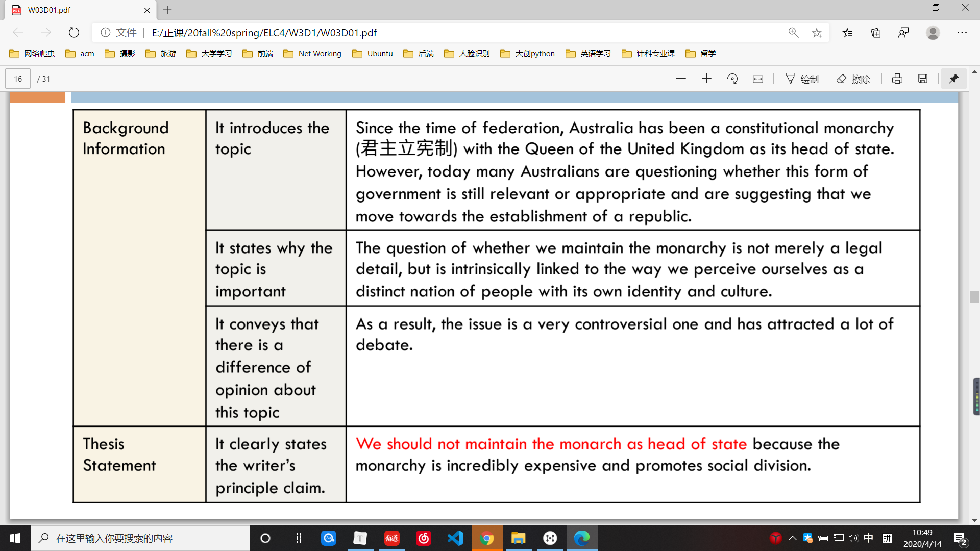Open the 计科专业课 bookmarks folder
Image resolution: width=980 pixels, height=551 pixels.
point(648,54)
